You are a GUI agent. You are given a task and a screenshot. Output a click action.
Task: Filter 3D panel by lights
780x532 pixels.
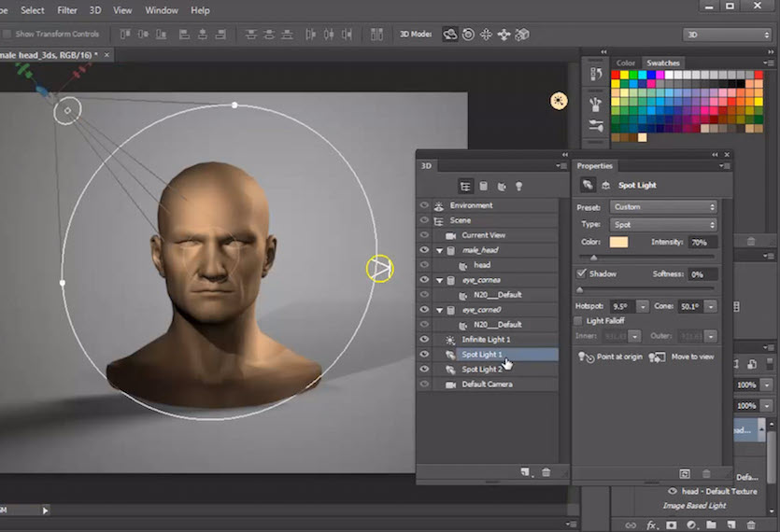click(x=518, y=187)
